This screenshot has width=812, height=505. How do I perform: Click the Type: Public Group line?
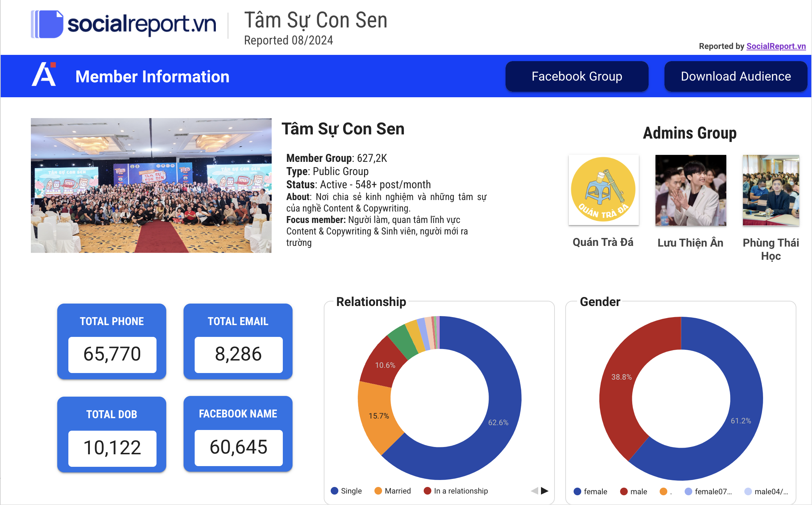click(x=327, y=171)
